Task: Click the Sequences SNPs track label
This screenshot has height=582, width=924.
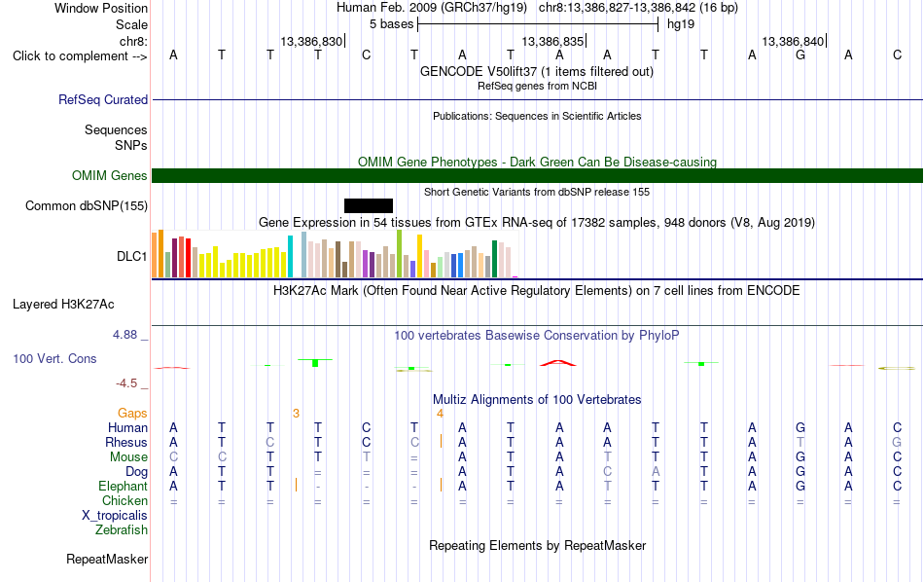Action: click(116, 137)
